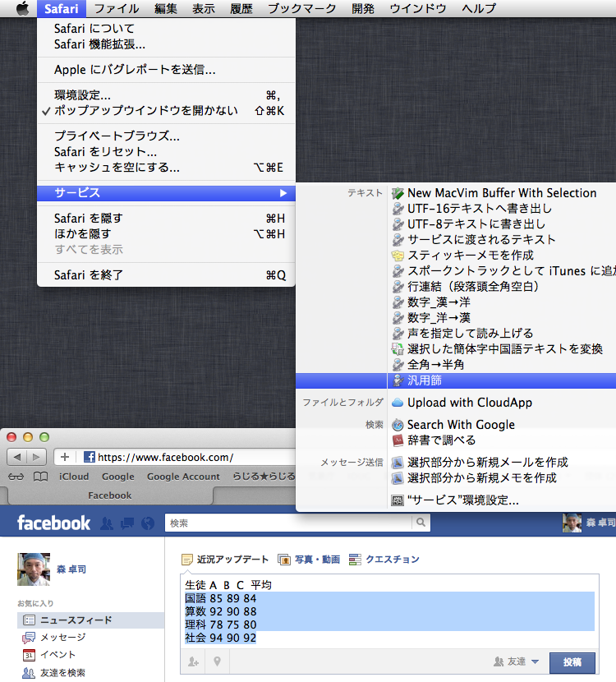Viewport: 616px width, 682px height.
Task: Toggle ポップアップウインドウを開かない checkmark item
Action: click(166, 111)
